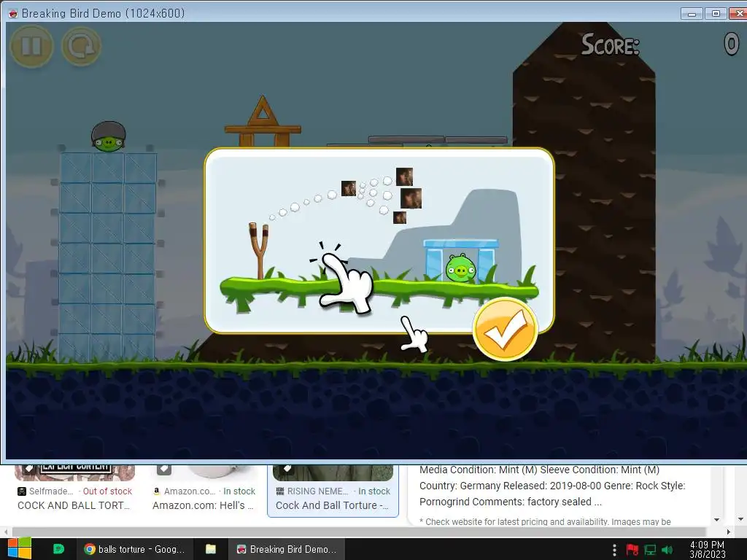Image resolution: width=747 pixels, height=560 pixels.
Task: Open 'Cock And Ball Torture -...' highlighted product card
Action: (333, 491)
